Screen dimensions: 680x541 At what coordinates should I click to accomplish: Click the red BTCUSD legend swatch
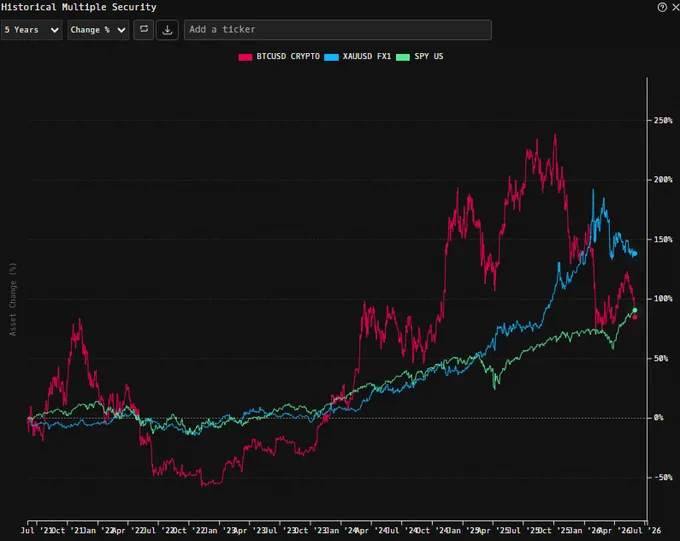[245, 57]
